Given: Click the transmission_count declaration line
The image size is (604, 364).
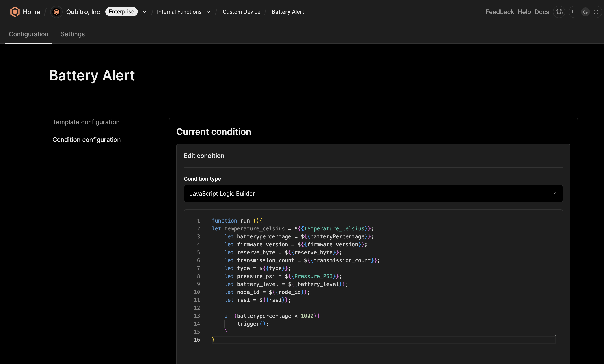Looking at the screenshot, I should coord(302,260).
